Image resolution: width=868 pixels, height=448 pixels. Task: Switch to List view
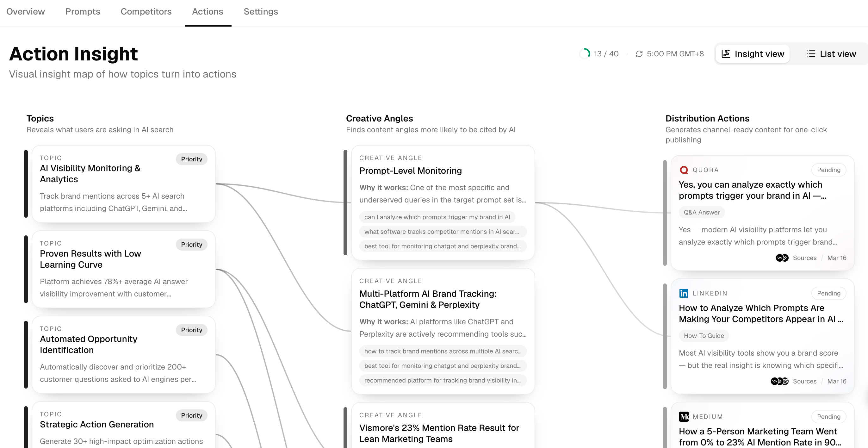click(x=831, y=54)
